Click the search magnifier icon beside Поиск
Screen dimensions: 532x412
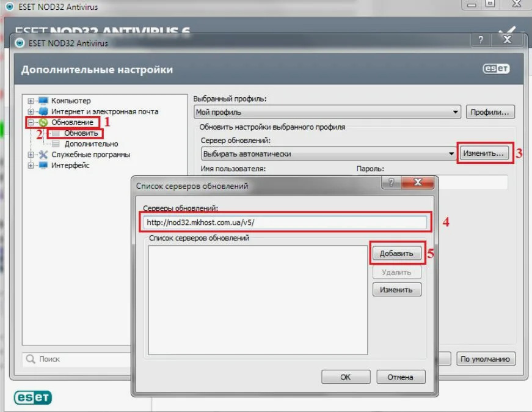[x=31, y=359]
